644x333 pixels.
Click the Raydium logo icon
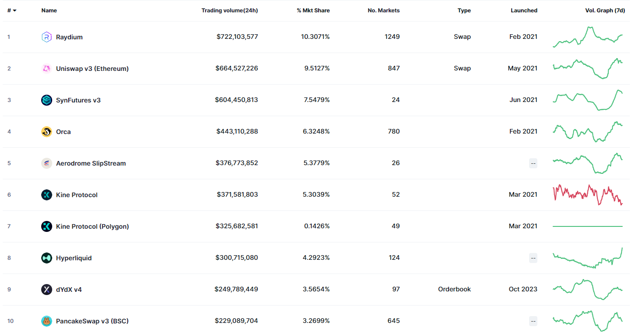click(47, 37)
